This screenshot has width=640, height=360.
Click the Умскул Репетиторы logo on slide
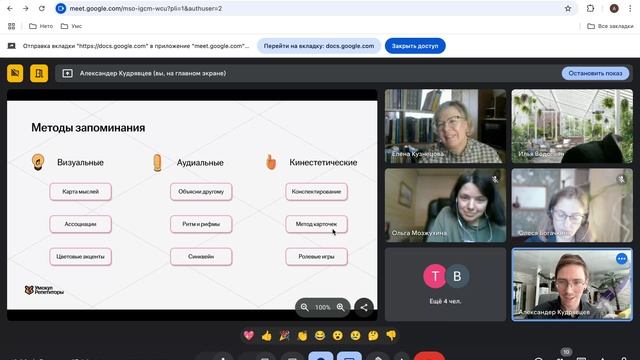coord(44,290)
